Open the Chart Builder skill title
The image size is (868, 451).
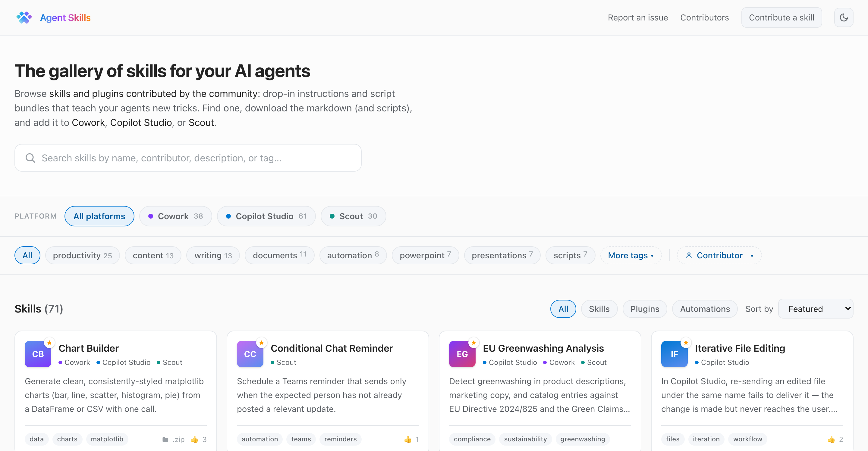89,348
